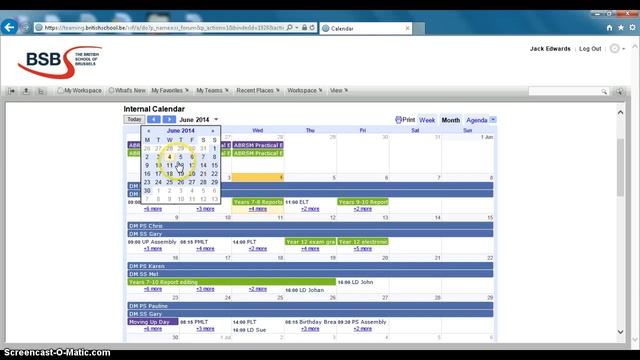
Task: Click the page scrollbar down arrow
Action: pyautogui.click(x=620, y=332)
